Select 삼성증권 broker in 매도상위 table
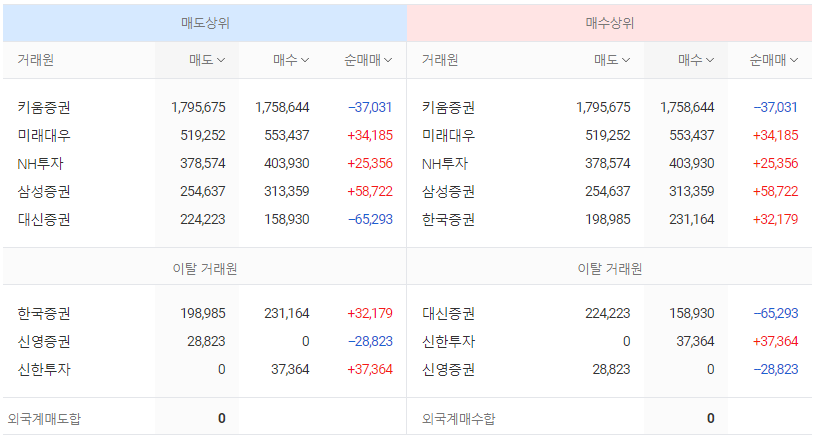This screenshot has height=438, width=818. point(44,191)
